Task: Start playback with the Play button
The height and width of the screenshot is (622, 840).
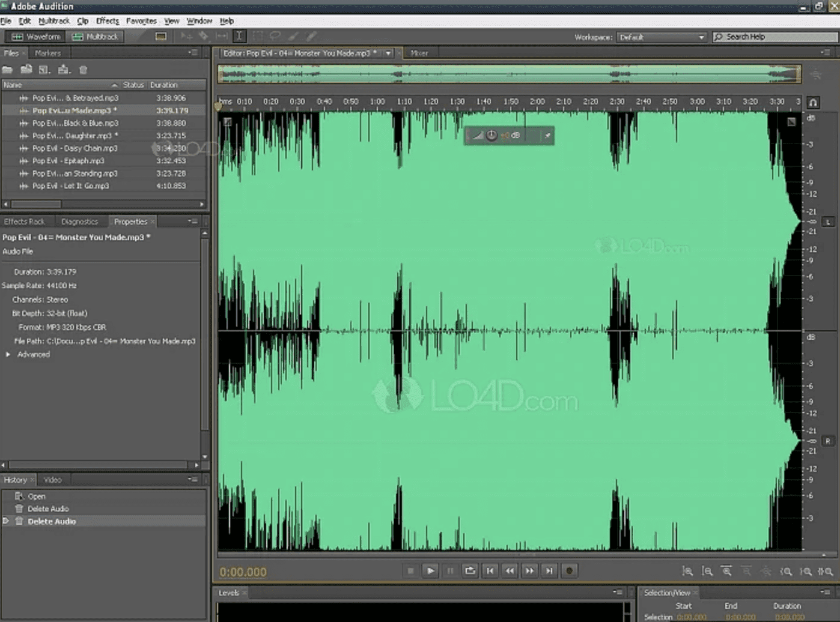Action: tap(430, 571)
